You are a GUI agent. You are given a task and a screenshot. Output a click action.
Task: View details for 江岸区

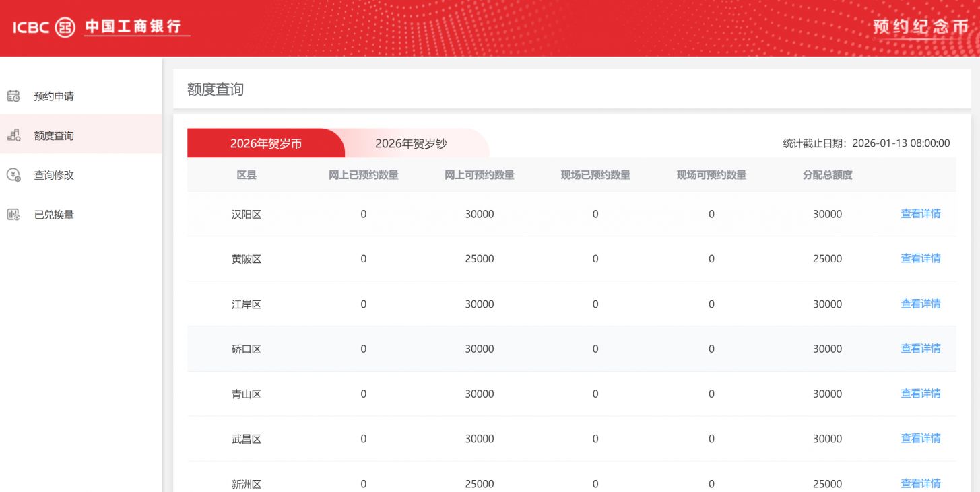click(x=921, y=304)
